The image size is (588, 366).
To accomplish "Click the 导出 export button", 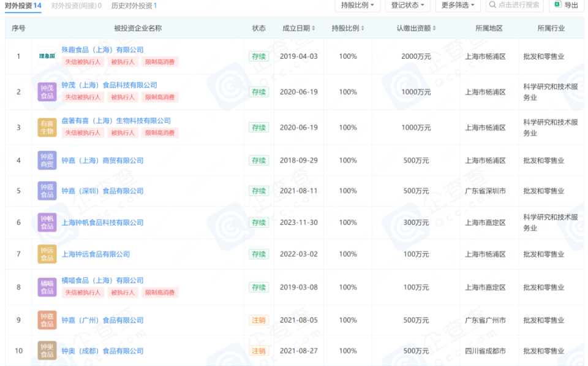I will pyautogui.click(x=567, y=6).
